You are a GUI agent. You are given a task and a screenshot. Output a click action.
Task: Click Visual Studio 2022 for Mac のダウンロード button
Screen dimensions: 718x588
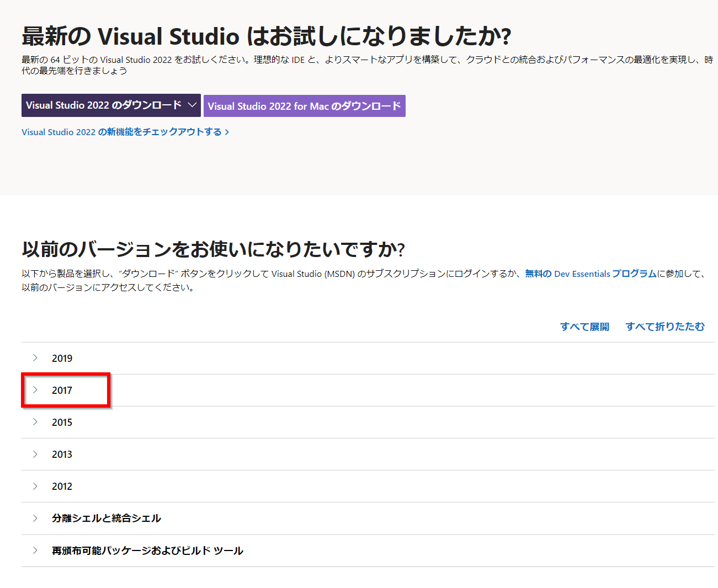click(305, 106)
